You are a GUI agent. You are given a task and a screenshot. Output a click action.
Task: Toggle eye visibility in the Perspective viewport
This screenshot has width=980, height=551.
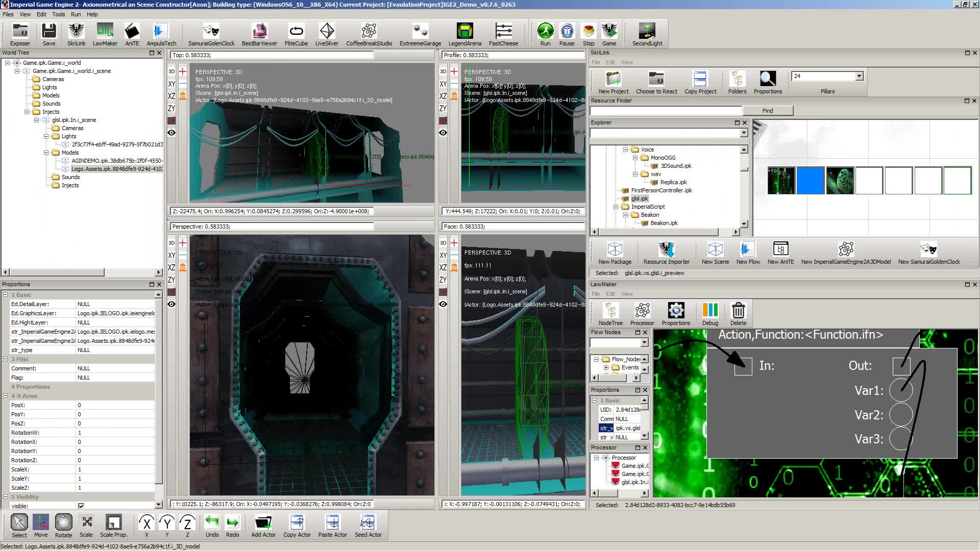point(171,304)
